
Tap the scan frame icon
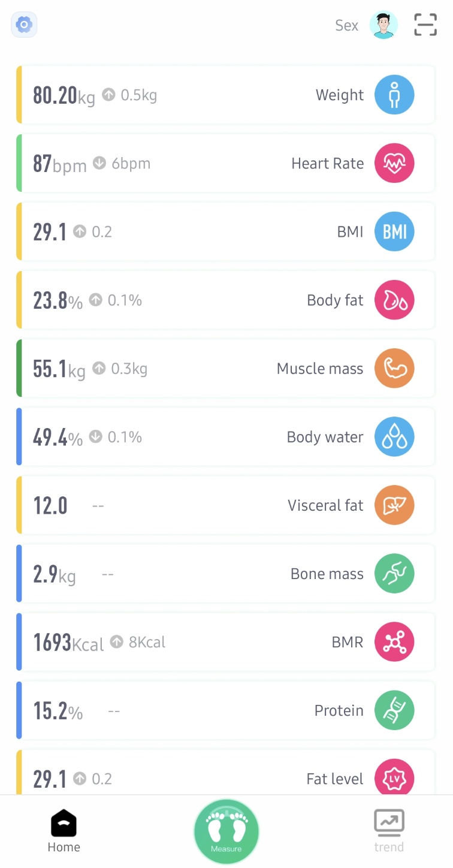(x=425, y=25)
